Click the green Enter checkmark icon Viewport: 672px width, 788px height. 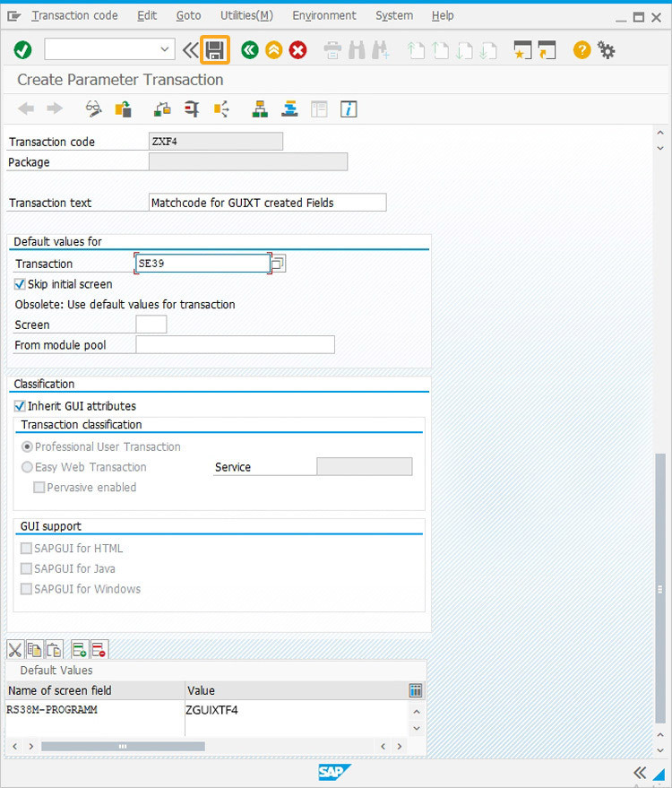point(22,49)
